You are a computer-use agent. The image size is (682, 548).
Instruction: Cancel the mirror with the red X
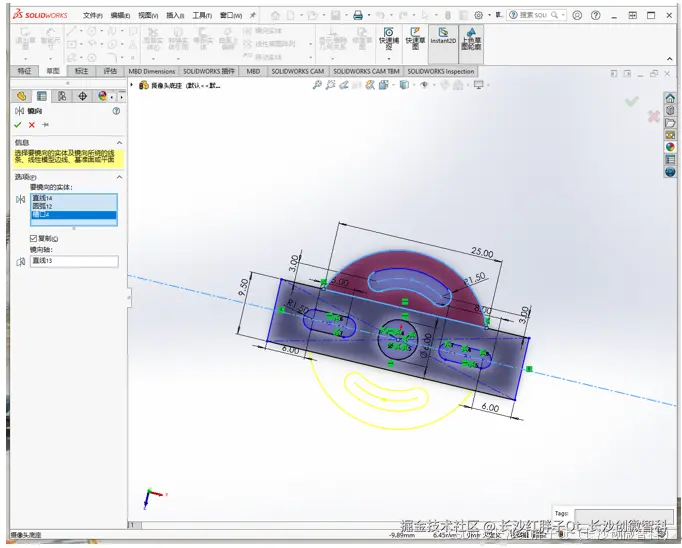pos(32,125)
